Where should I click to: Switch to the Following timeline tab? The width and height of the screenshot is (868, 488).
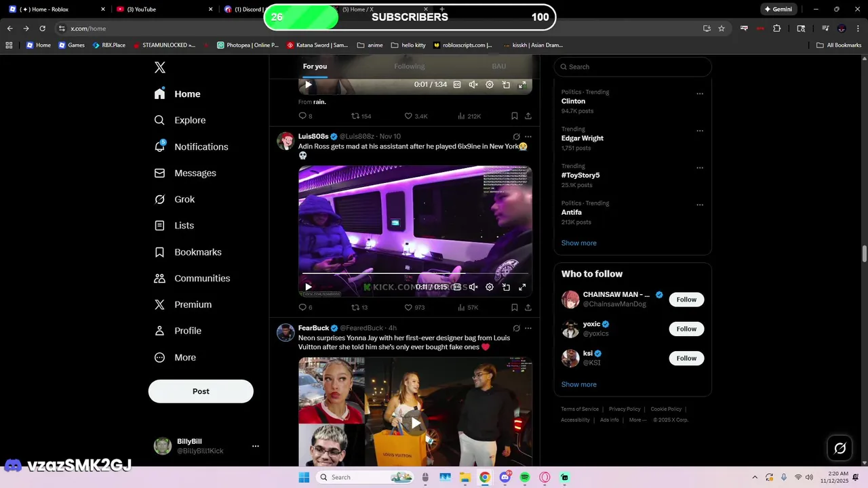pyautogui.click(x=410, y=66)
